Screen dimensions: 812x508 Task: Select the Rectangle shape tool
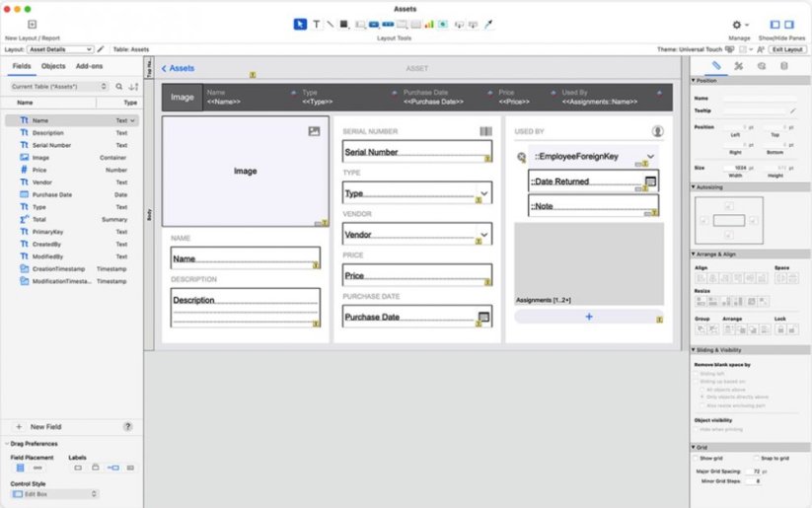[343, 25]
